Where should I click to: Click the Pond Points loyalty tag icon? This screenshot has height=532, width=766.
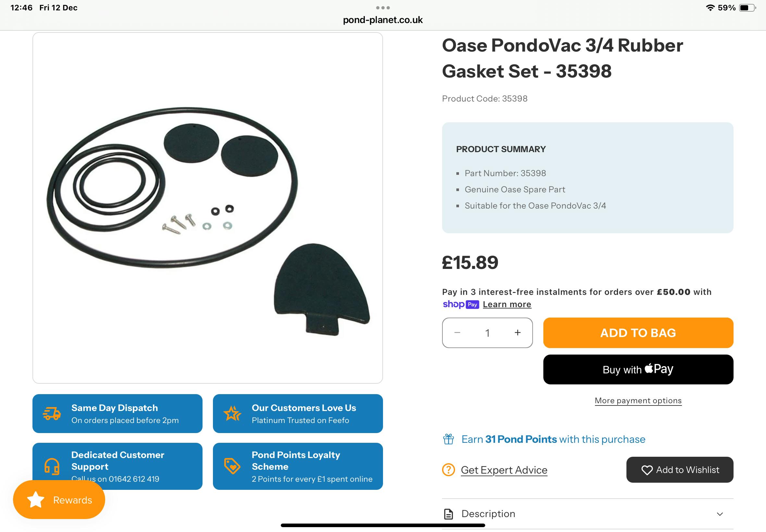232,466
